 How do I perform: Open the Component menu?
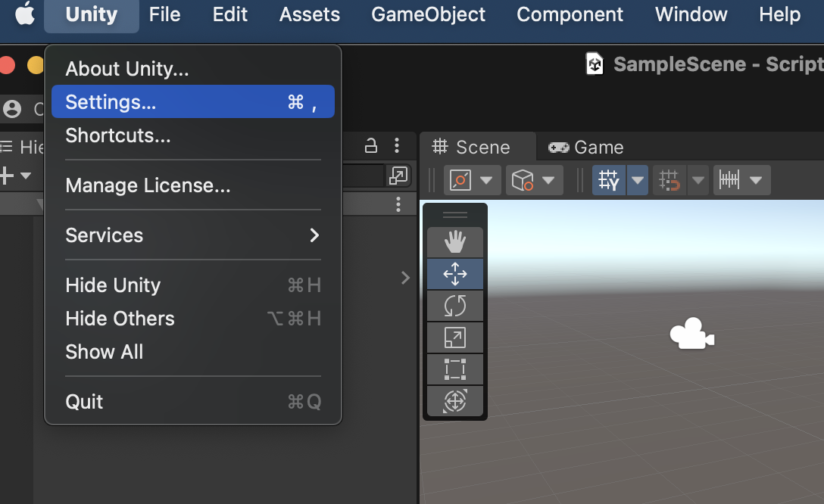570,14
